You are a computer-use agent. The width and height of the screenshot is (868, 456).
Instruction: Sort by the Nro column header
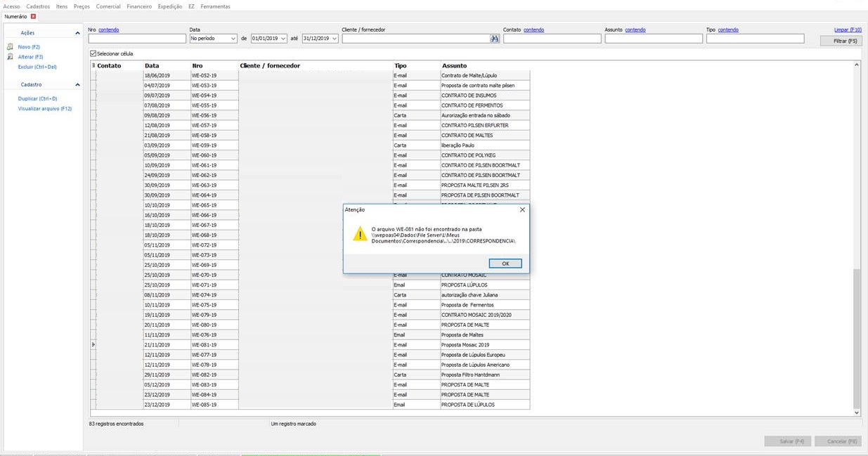coord(214,65)
